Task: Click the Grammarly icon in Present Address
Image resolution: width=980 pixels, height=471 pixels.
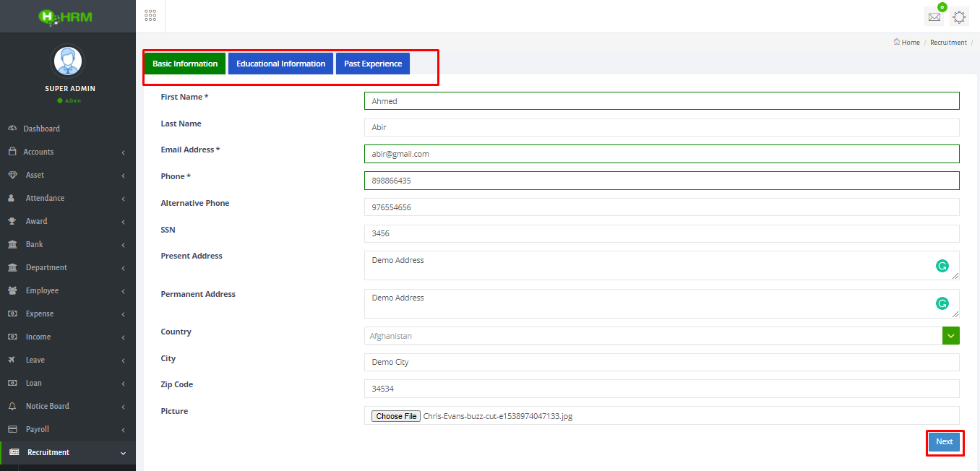Action: 942,266
